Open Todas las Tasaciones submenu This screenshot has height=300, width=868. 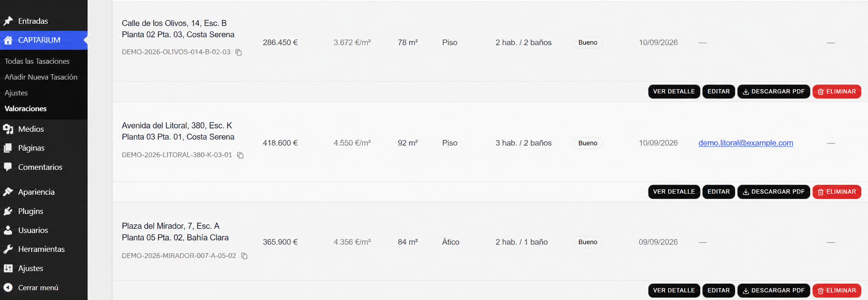click(37, 61)
